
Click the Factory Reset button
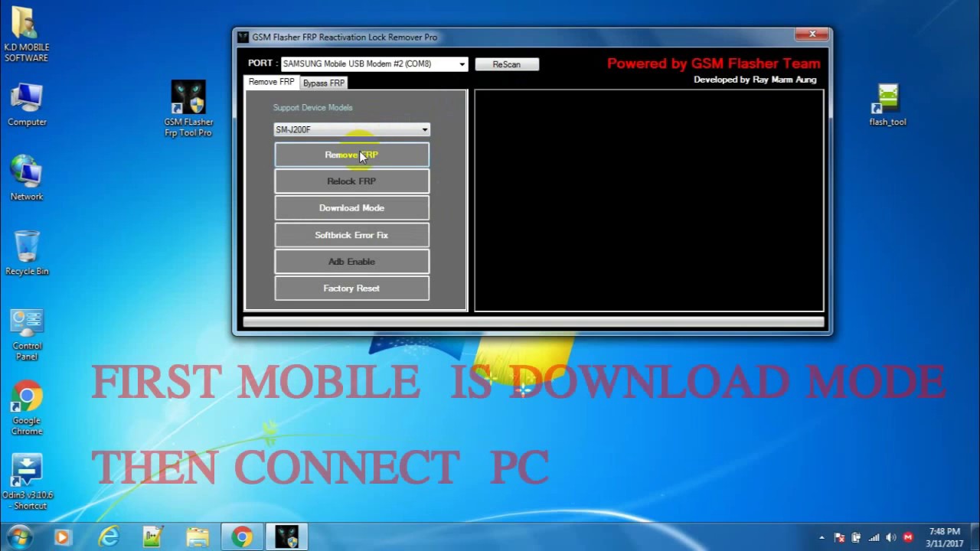coord(352,289)
